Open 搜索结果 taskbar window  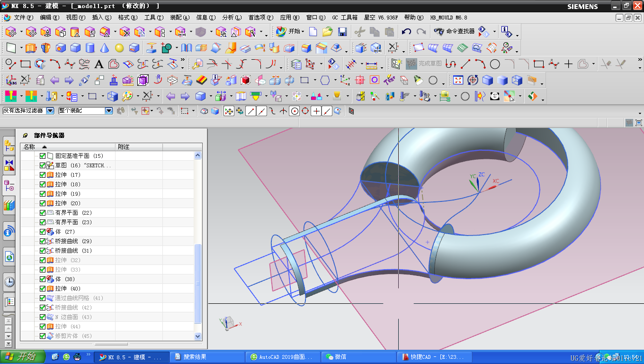point(207,357)
